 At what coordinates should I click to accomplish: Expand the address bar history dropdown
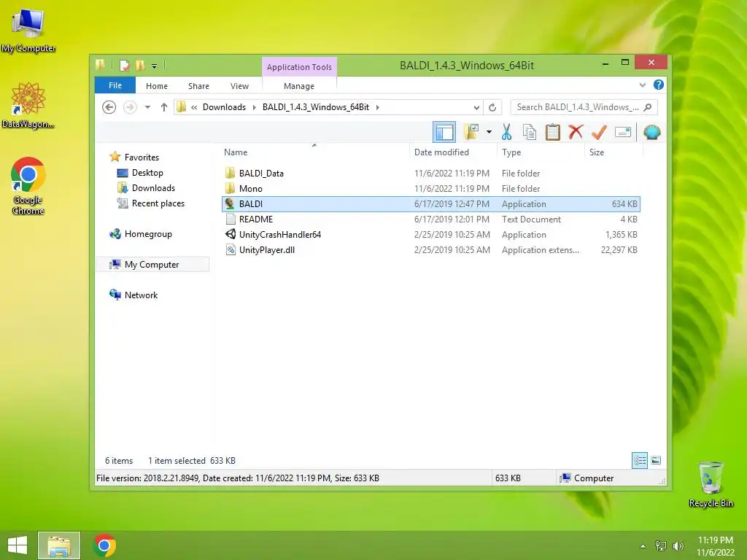476,107
